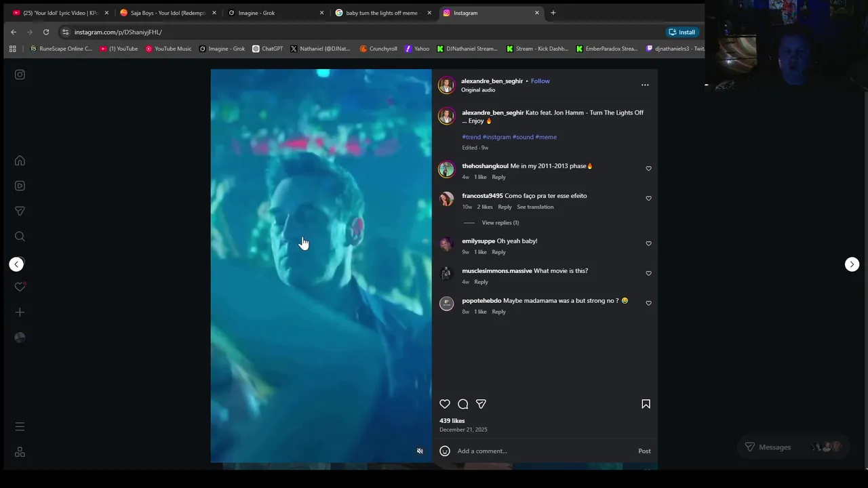This screenshot has width=868, height=488.
Task: Like musclesimmons.massive's comment
Action: [x=648, y=273]
